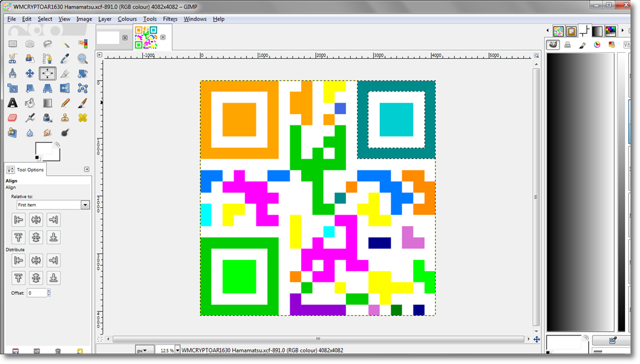The image size is (640, 364).
Task: Open the Edit menu
Action: (x=27, y=19)
